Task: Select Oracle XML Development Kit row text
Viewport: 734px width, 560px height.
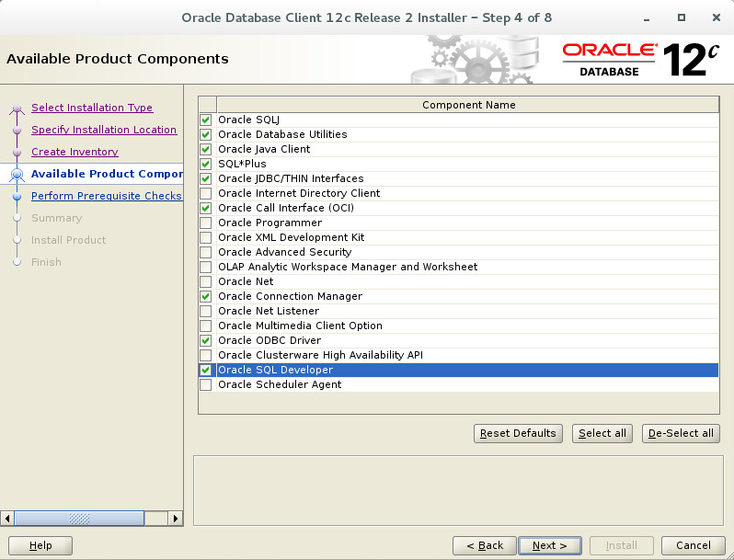Action: [292, 237]
